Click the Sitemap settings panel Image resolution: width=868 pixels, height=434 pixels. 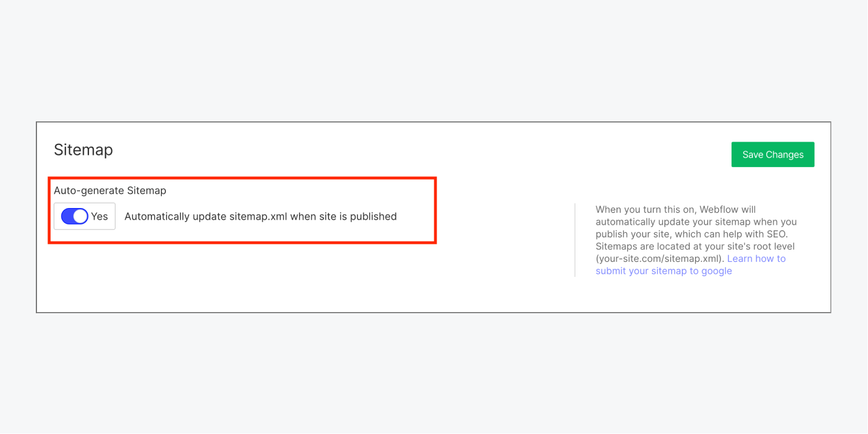pos(434,217)
